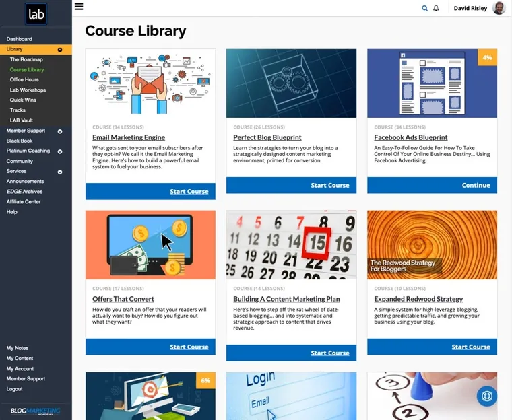Start the Email Marketing Engine course

point(189,192)
